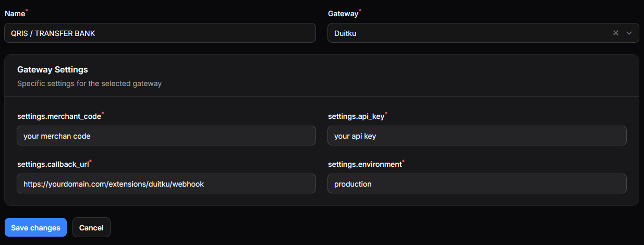The image size is (644, 245).
Task: Click the settings.environment label text
Action: [364, 164]
